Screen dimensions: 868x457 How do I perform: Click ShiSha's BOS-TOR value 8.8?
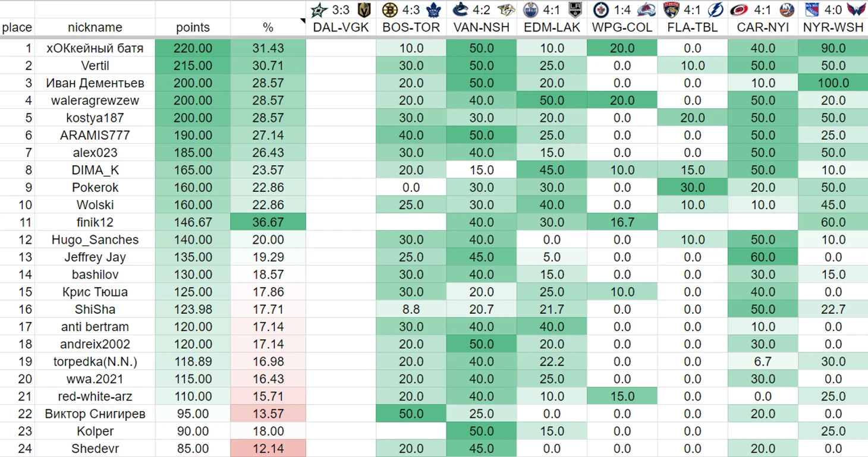(x=411, y=309)
